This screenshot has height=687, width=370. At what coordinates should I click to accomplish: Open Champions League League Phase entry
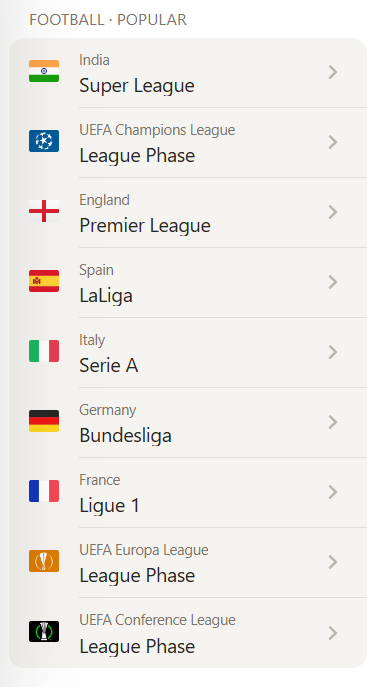pyautogui.click(x=188, y=143)
